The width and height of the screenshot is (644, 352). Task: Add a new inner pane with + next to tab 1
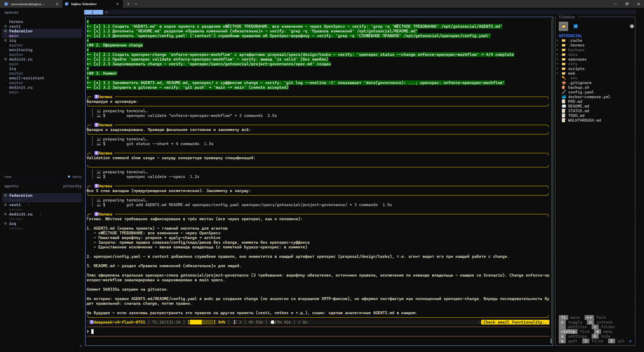coord(107,12)
